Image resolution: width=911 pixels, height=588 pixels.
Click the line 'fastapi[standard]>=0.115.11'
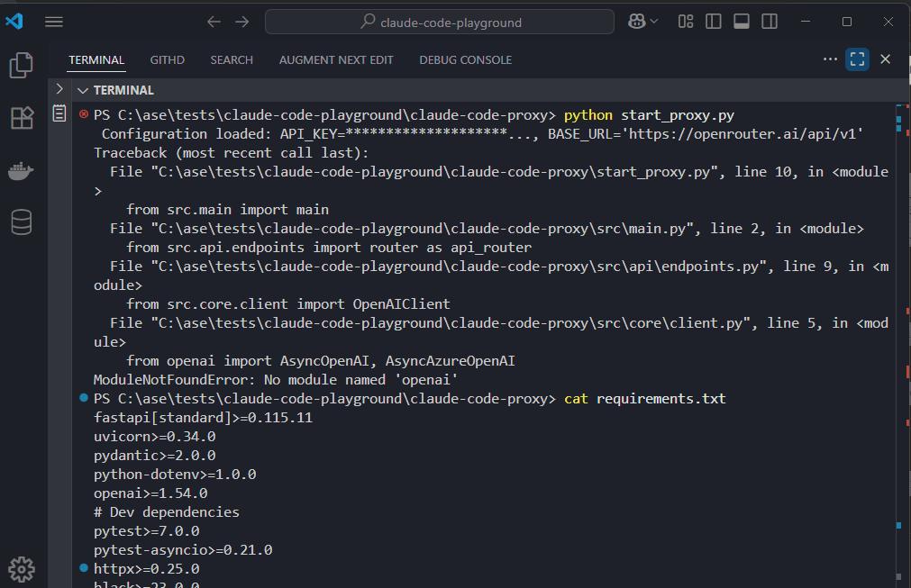203,417
